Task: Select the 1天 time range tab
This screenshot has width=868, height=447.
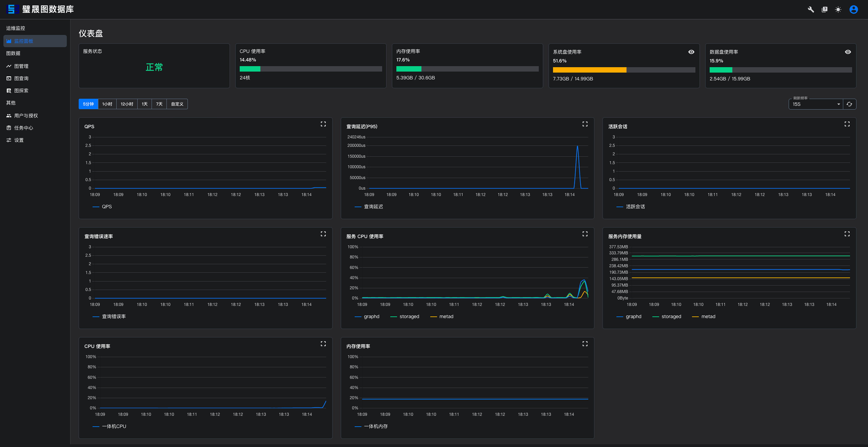Action: 145,104
